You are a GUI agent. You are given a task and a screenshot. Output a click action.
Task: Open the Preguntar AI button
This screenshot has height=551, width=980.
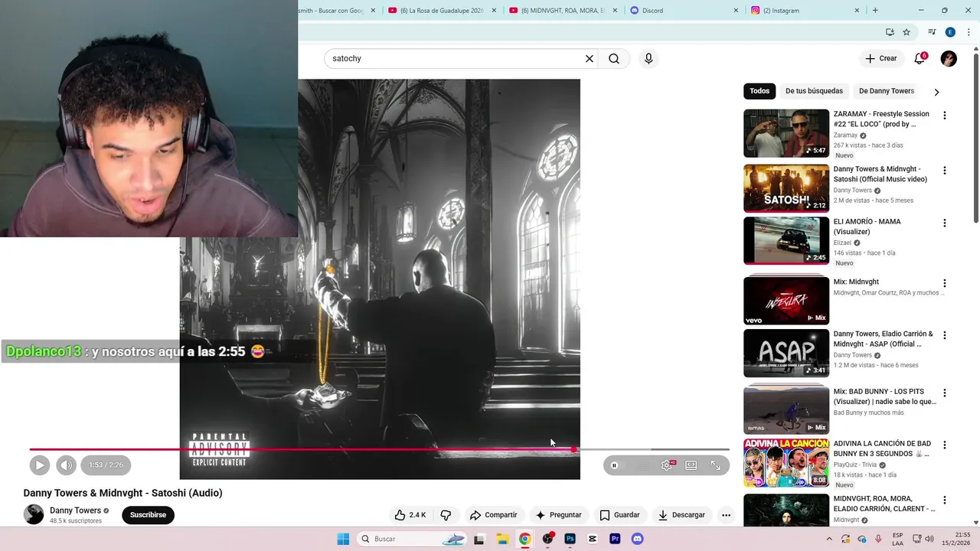point(559,515)
